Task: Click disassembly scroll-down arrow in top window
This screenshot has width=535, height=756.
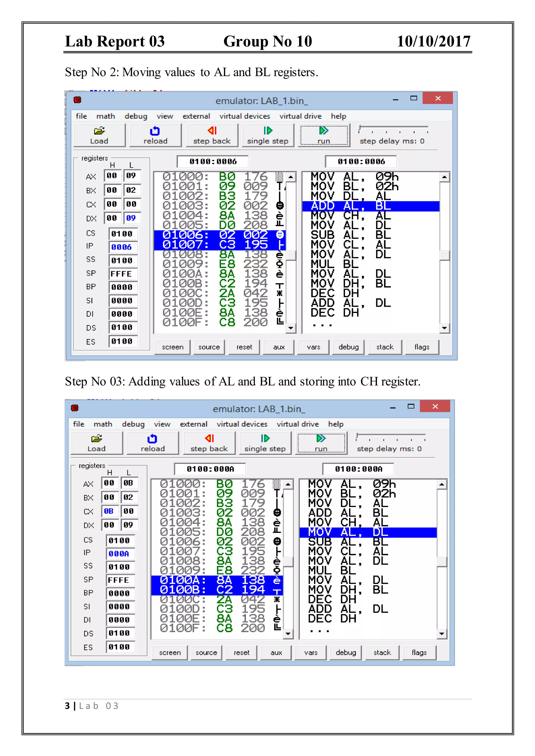Action: (x=445, y=328)
